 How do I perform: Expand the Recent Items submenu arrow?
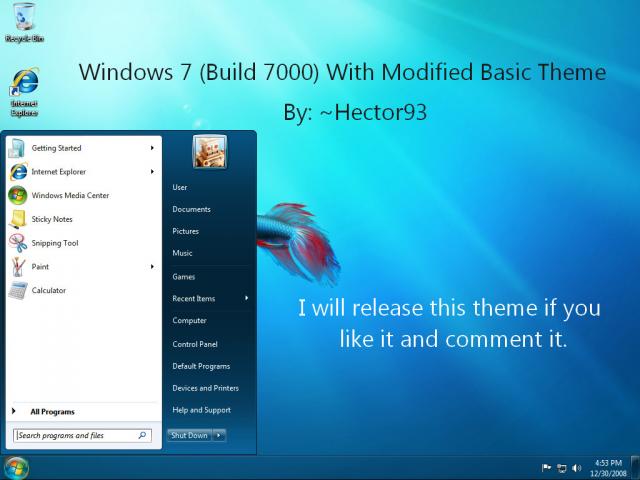(x=247, y=298)
